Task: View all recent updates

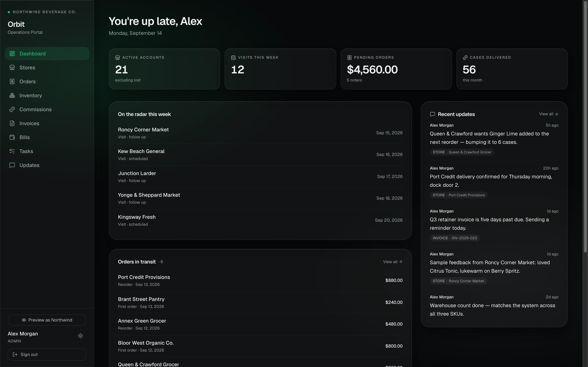Action: click(548, 114)
